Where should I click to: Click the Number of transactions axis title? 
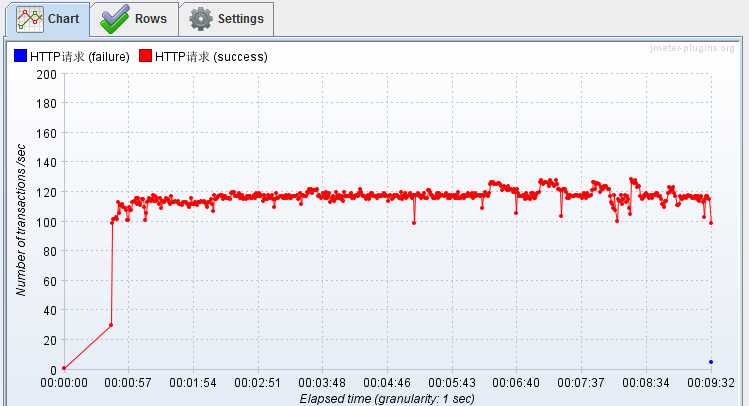pyautogui.click(x=21, y=220)
